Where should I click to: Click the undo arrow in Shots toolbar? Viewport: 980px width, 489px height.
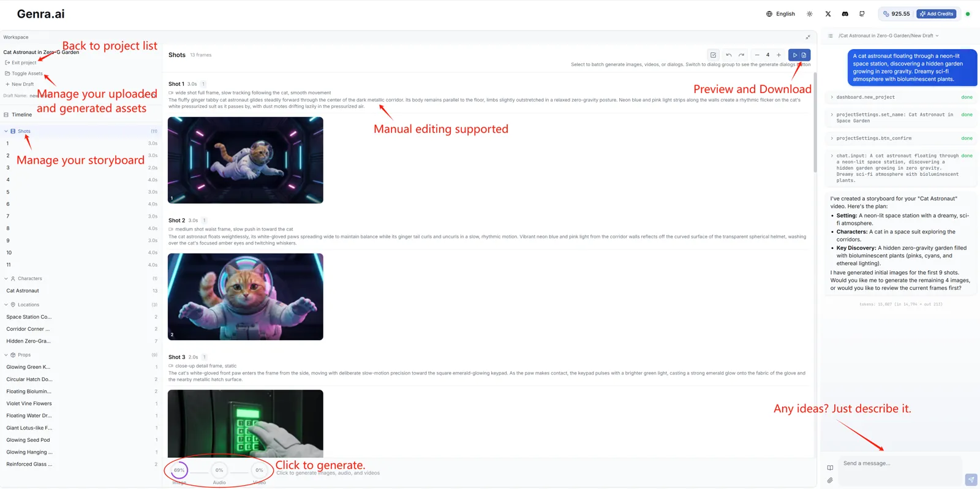(729, 55)
